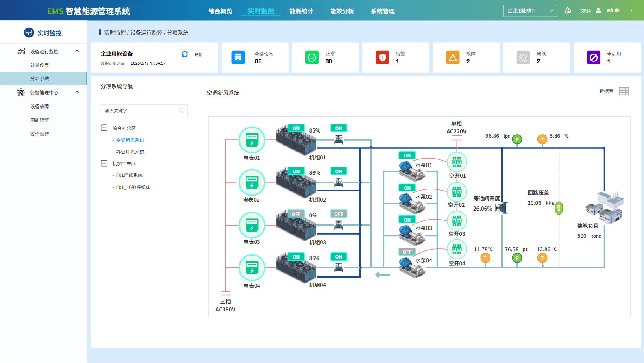
Task: Open the 系统管理 top menu
Action: coord(383,11)
